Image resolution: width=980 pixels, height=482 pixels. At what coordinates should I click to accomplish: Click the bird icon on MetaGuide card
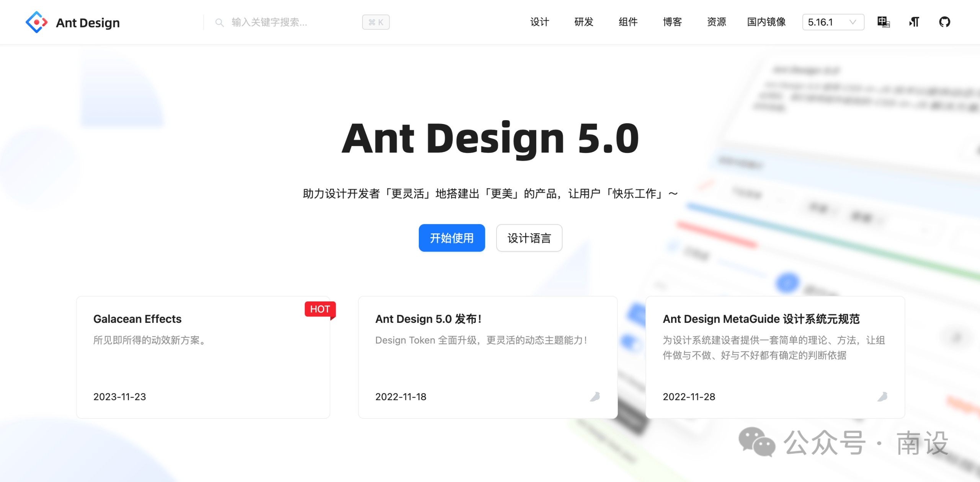tap(882, 397)
